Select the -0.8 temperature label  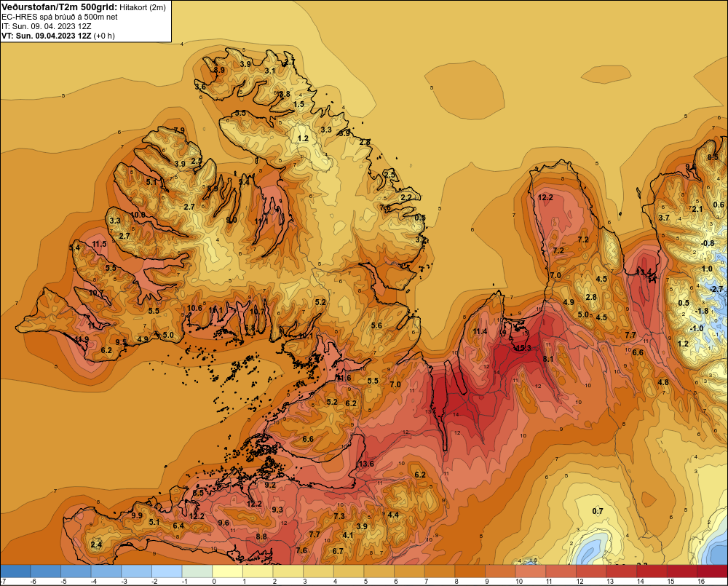tap(708, 243)
